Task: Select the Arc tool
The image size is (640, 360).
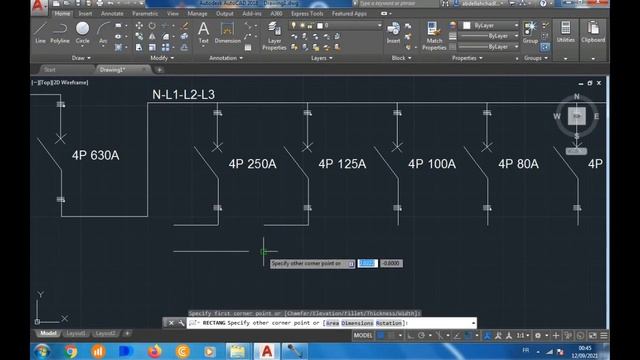Action: click(103, 33)
